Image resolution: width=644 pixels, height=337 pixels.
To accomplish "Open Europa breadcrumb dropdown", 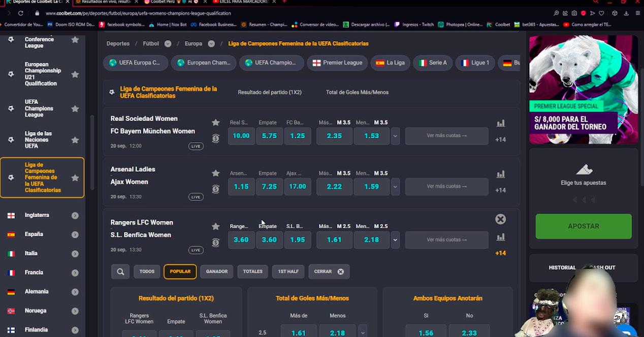I will click(x=211, y=44).
